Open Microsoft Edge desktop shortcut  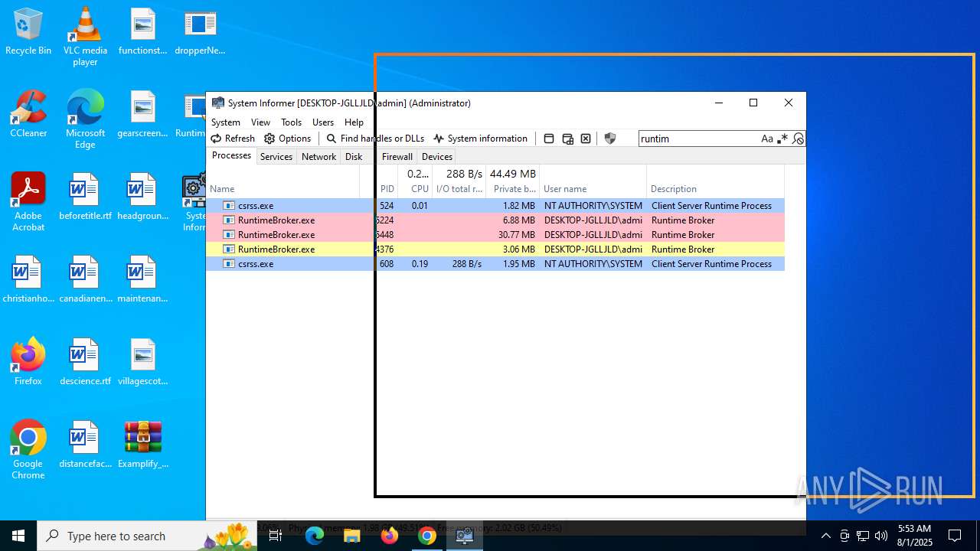pyautogui.click(x=85, y=119)
